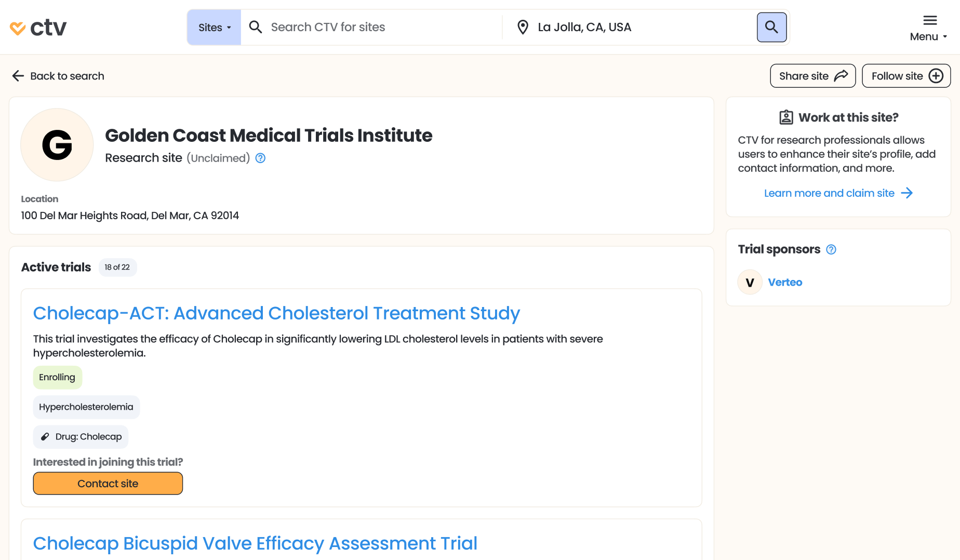
Task: Click the La Jolla location field
Action: pyautogui.click(x=639, y=28)
